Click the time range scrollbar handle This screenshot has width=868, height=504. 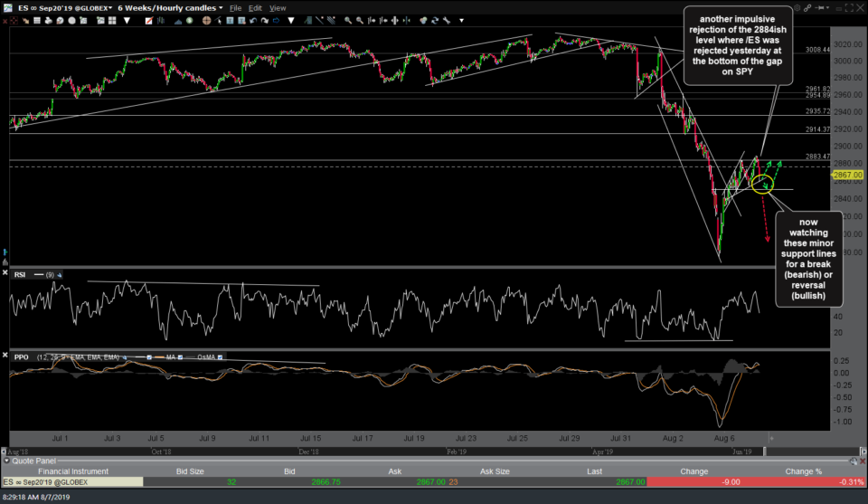click(765, 452)
